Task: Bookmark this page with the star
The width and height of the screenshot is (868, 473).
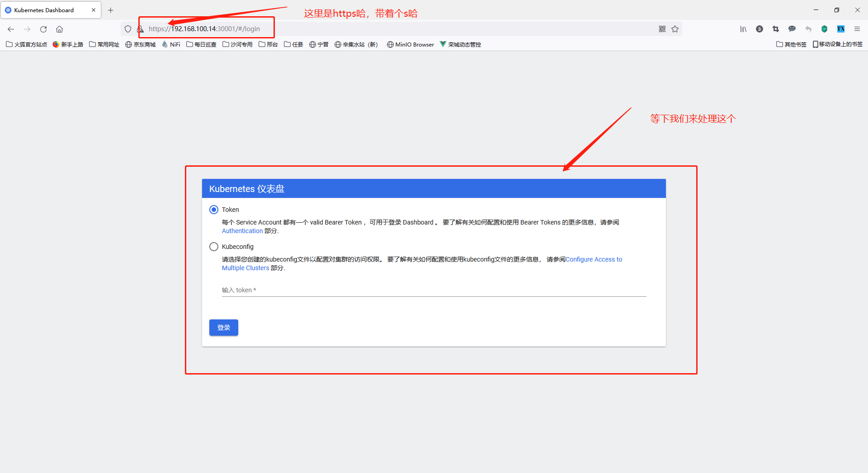Action: tap(675, 29)
